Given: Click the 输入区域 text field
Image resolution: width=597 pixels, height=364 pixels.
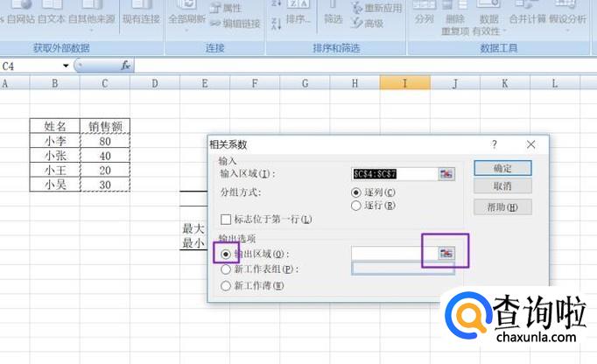Looking at the screenshot, I should (394, 174).
